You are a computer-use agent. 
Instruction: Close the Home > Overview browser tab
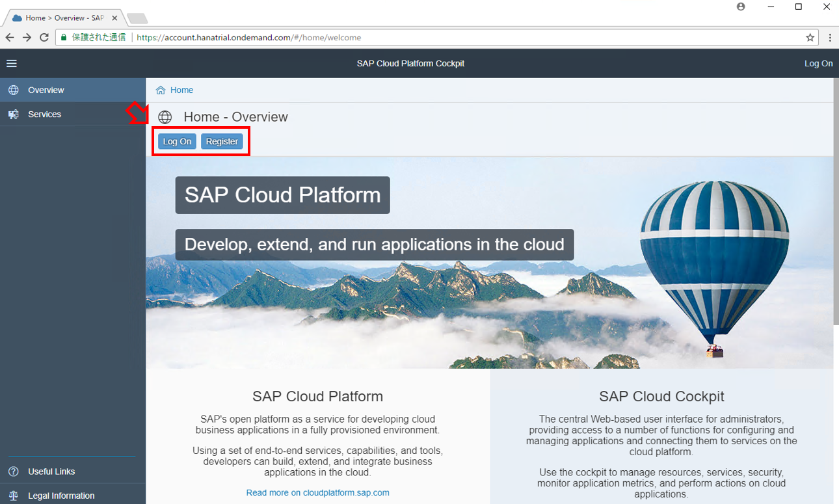[x=114, y=18]
